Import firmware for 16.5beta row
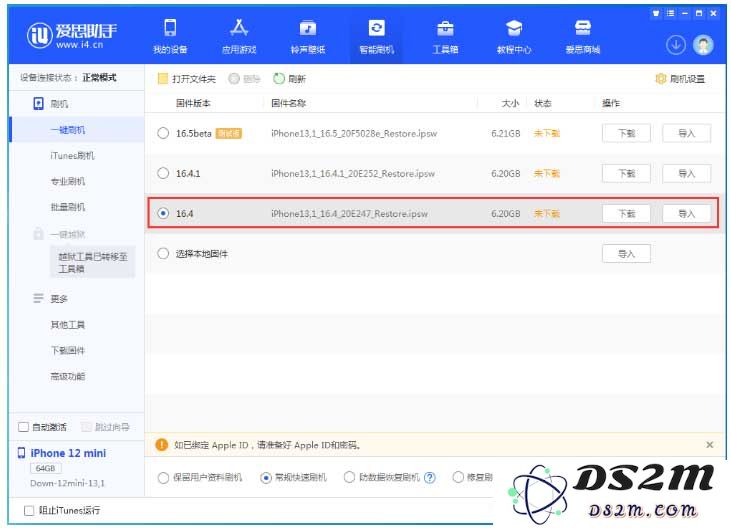Viewport: 731px width, 528px height. pyautogui.click(x=686, y=133)
